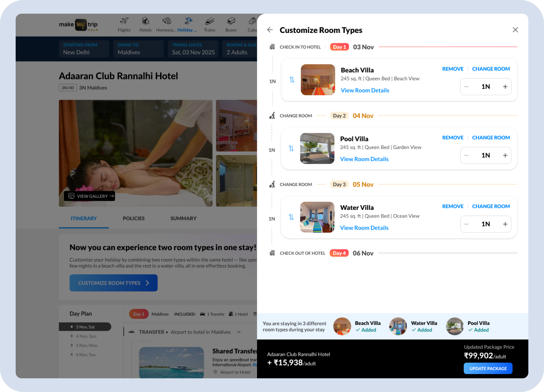Click the Pool Villa round summary photo
This screenshot has width=544, height=392.
(x=455, y=327)
